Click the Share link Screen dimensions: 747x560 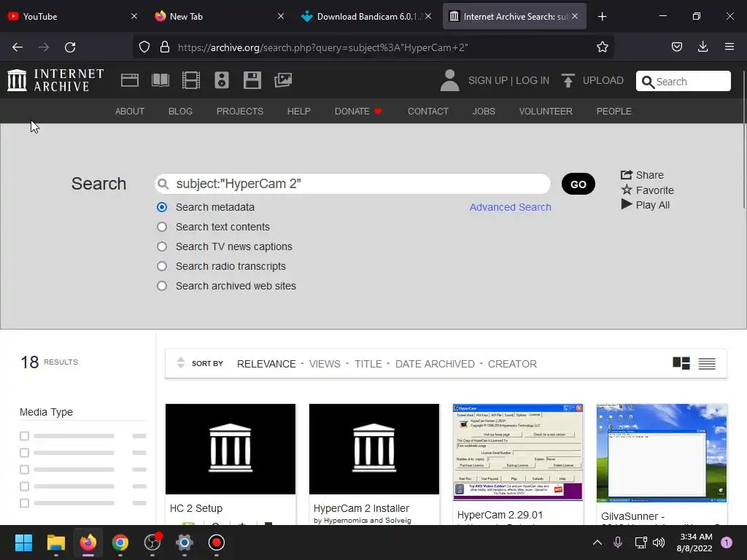coord(642,175)
